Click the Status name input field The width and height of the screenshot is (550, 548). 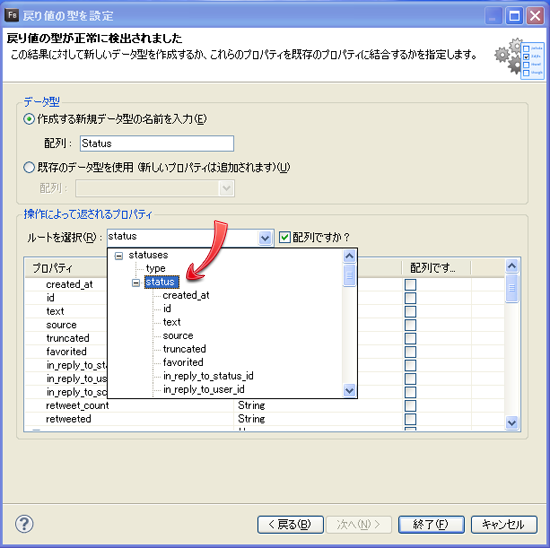[x=157, y=143]
